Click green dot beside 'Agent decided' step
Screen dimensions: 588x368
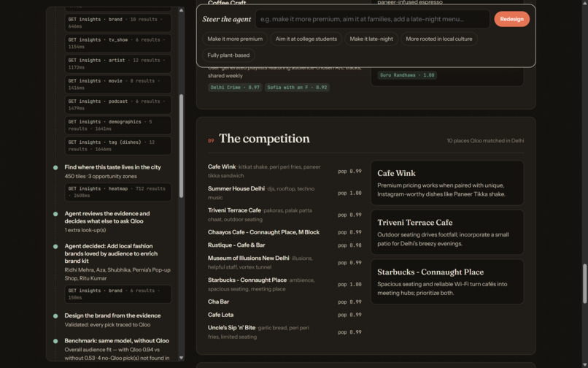coord(55,247)
